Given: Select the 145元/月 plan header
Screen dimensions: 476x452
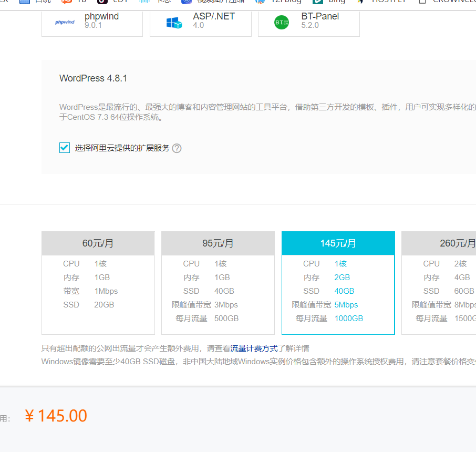Looking at the screenshot, I should [338, 243].
